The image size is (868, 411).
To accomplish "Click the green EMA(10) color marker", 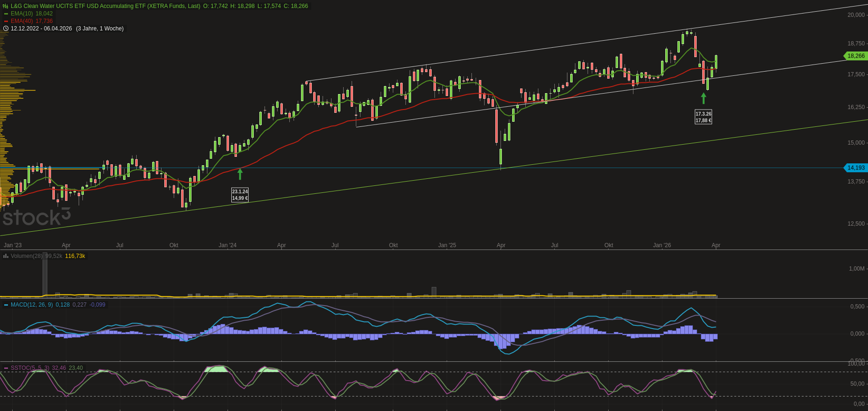I will [6, 14].
